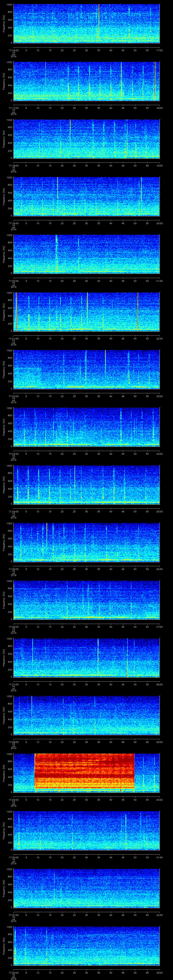The height and width of the screenshot is (980, 173).
Task: Open the 17:31 spectrogram panel
Action: pyautogui.click(x=86, y=888)
